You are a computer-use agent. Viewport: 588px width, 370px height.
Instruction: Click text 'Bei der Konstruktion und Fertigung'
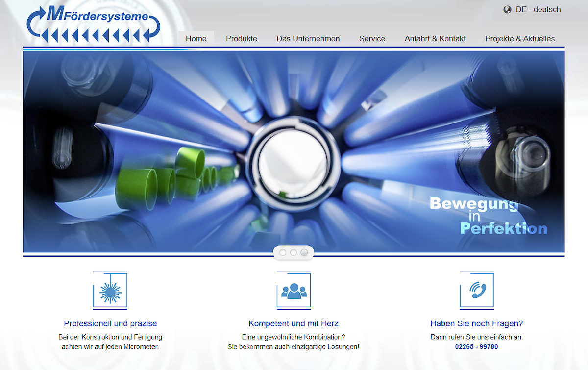coord(110,337)
